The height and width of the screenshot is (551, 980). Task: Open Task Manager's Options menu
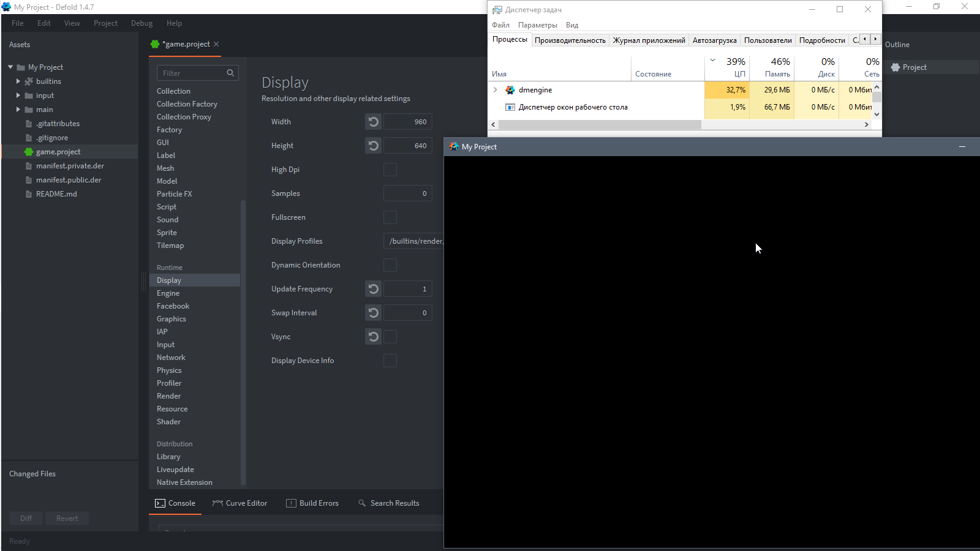(x=538, y=25)
